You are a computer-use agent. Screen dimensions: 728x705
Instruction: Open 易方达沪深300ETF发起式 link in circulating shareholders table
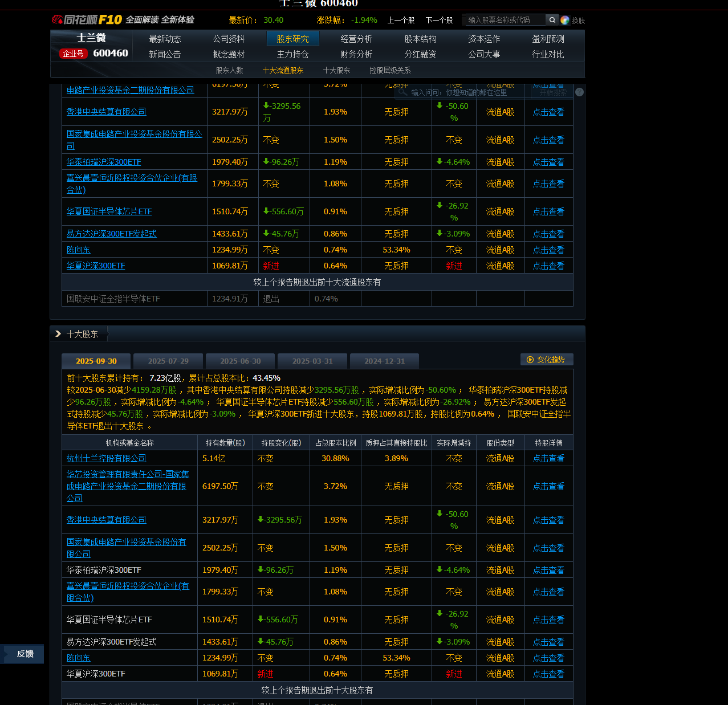point(112,234)
